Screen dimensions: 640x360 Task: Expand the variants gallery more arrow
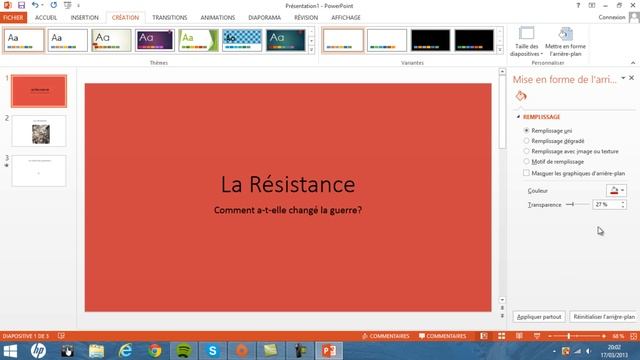point(500,50)
